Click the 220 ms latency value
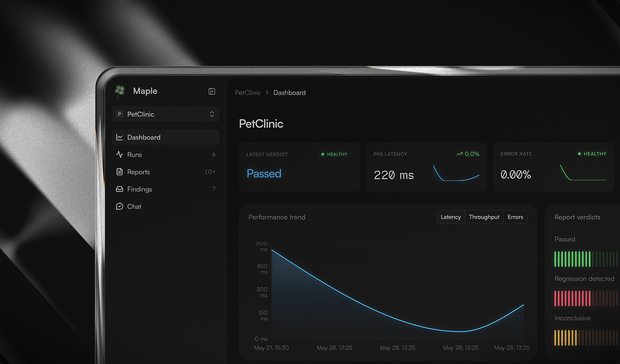This screenshot has width=620, height=364. click(x=394, y=175)
